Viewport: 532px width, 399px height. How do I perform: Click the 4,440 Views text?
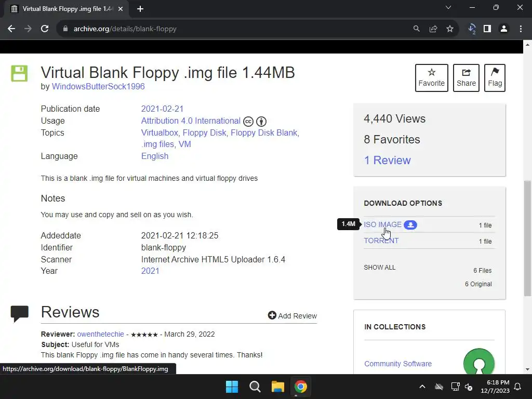coord(395,119)
